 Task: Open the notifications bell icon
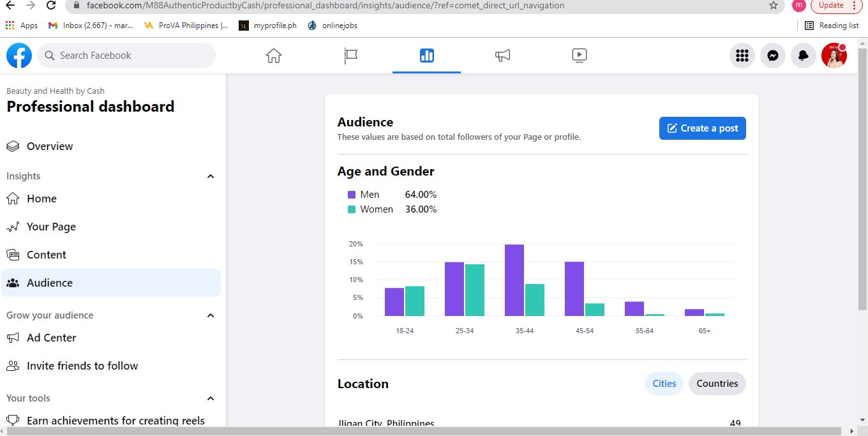[x=804, y=56]
